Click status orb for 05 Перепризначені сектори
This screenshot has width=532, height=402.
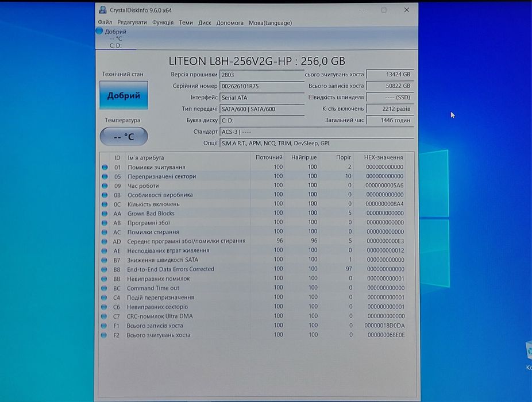coord(105,176)
